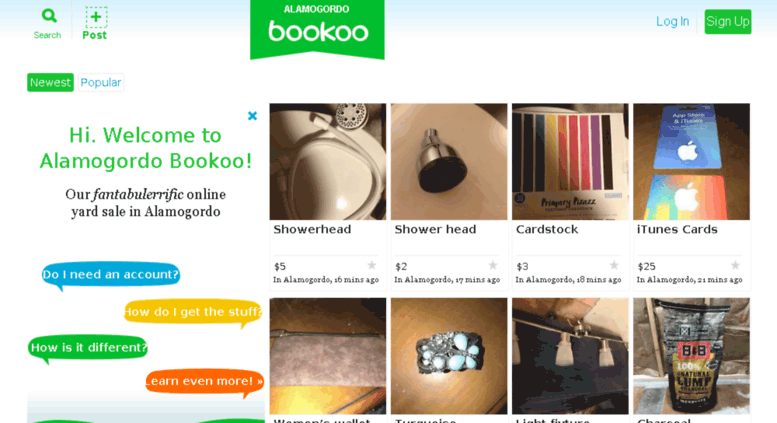Screen dimensions: 777x423
Task: Switch to the Popular tab
Action: 101,82
